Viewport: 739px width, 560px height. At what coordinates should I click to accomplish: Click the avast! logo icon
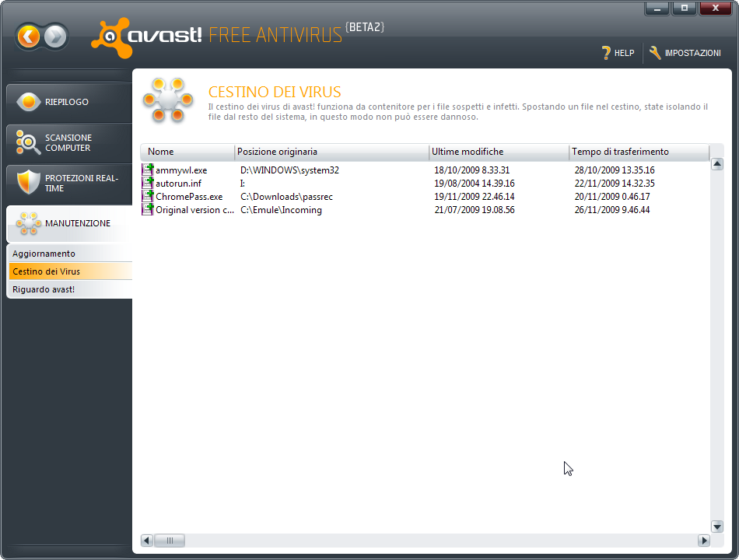111,38
